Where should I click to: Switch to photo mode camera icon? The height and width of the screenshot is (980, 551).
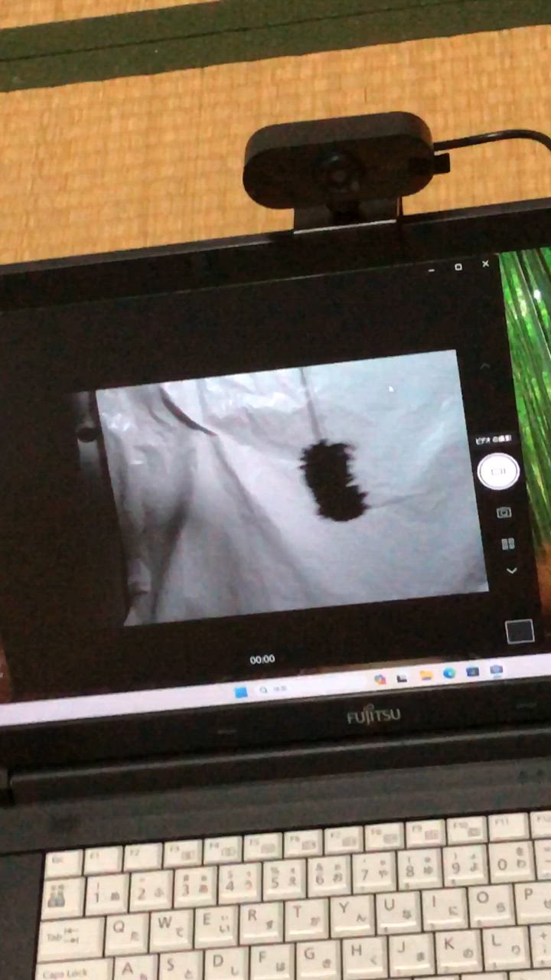504,512
